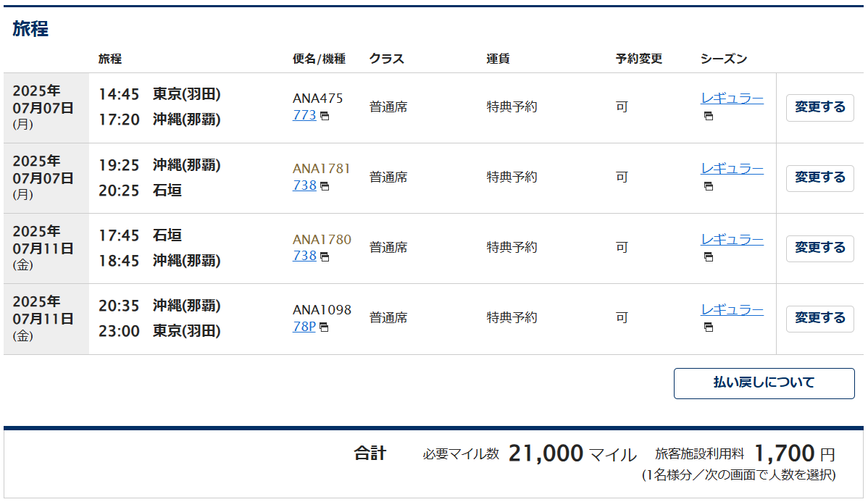Click 変更する button for ANA475 flight

[820, 107]
